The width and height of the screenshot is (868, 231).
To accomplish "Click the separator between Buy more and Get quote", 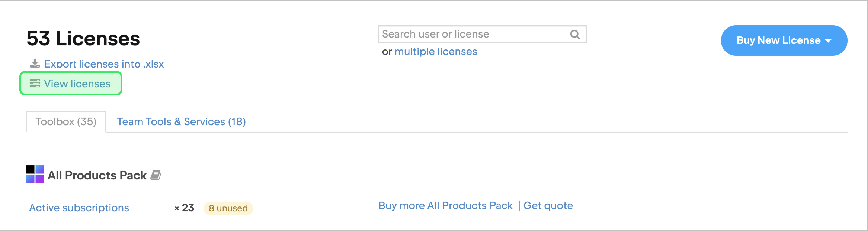I will 519,205.
